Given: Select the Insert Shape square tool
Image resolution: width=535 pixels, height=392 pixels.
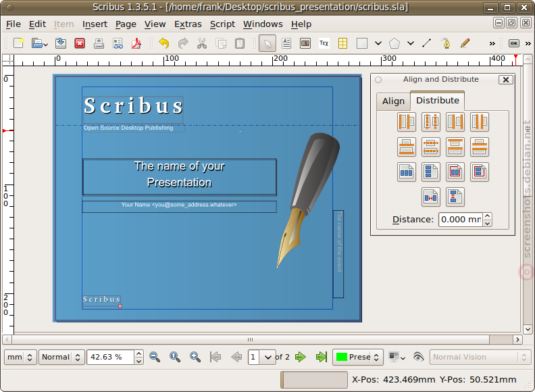Looking at the screenshot, I should click(x=361, y=43).
